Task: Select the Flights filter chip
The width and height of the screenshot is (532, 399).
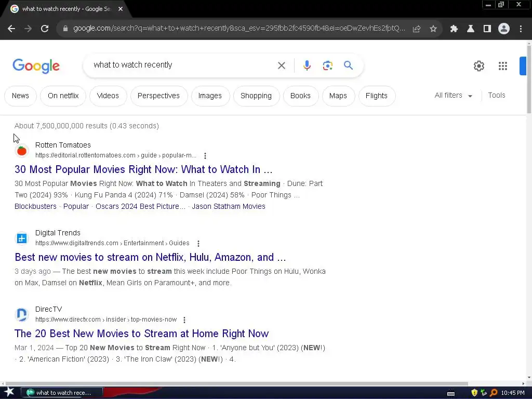Action: [x=377, y=96]
